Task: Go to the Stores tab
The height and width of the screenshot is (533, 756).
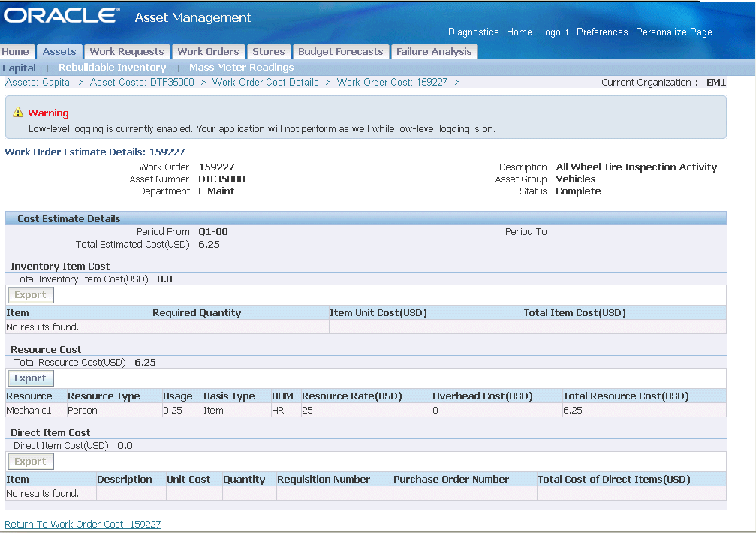Action: coord(269,52)
